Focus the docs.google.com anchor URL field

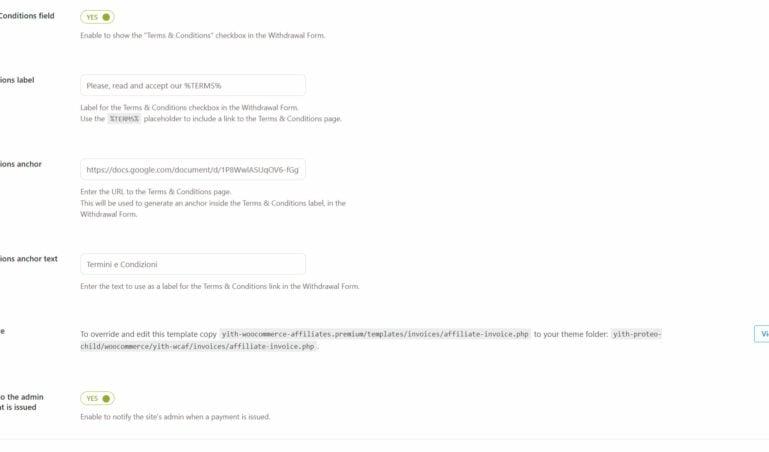click(x=193, y=170)
